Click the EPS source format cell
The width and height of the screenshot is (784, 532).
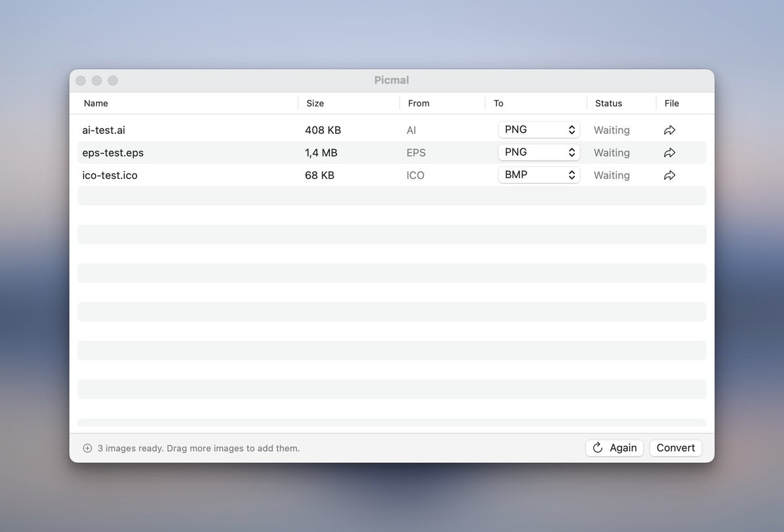[x=416, y=153]
